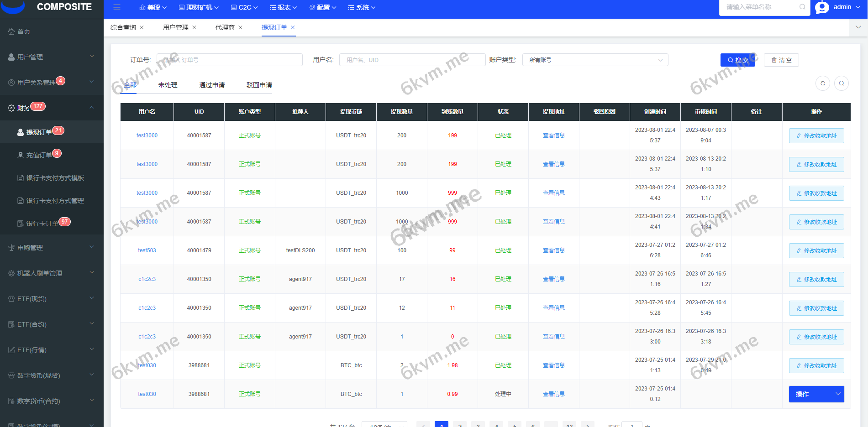Viewport: 868px width, 427px height.
Task: Go to page 4 in pagination
Action: tap(496, 425)
